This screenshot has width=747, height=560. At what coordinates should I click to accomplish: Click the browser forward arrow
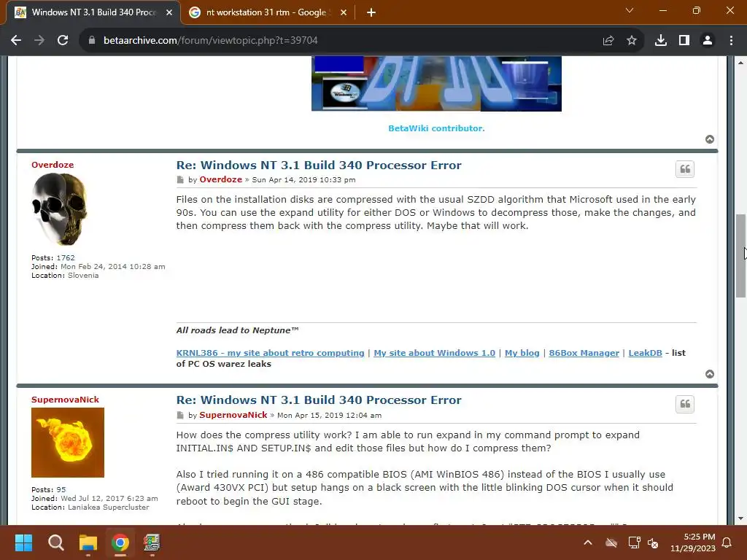[39, 41]
